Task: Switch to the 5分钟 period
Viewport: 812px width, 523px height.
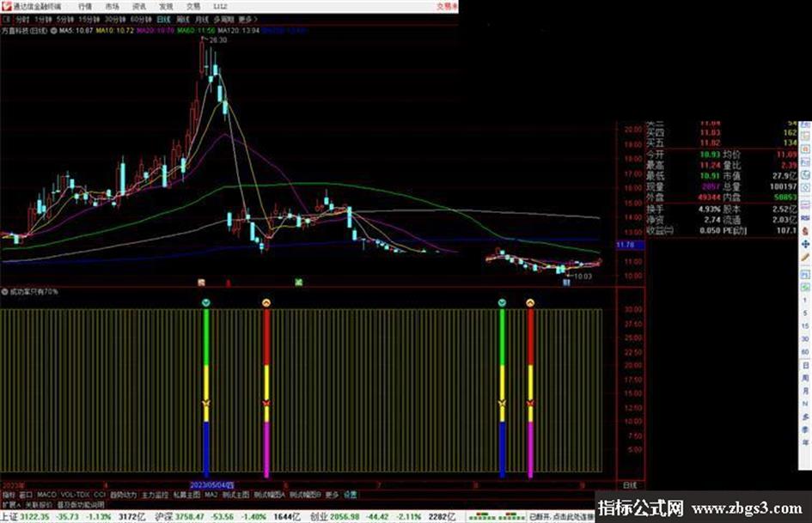Action: coord(64,19)
